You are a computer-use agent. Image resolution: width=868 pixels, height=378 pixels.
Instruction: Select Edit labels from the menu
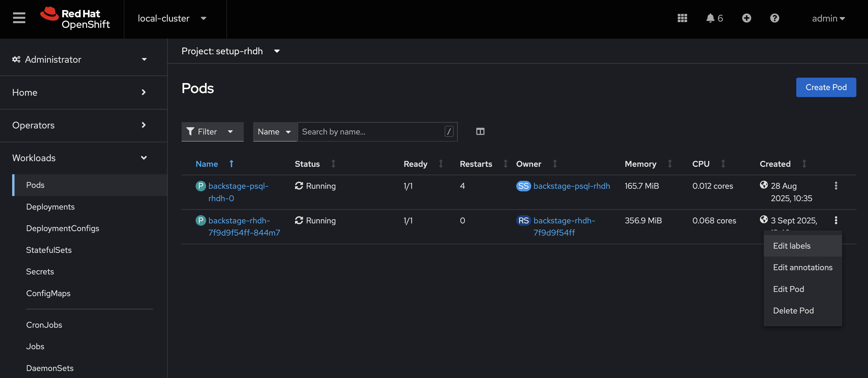tap(802, 246)
